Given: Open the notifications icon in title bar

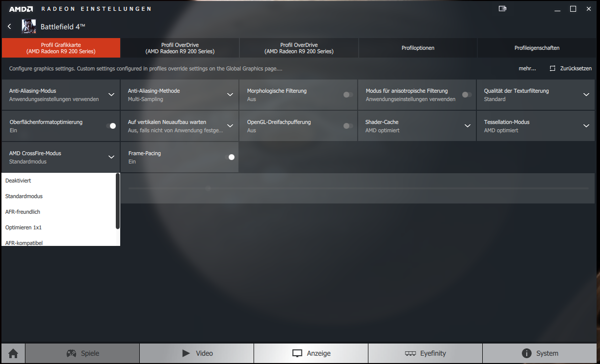Looking at the screenshot, I should pos(502,9).
